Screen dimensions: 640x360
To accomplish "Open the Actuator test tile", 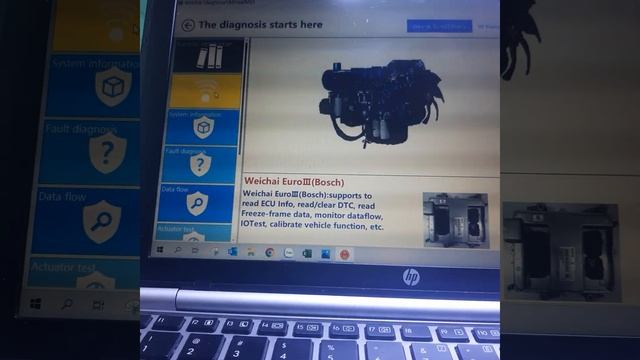I will [x=193, y=232].
